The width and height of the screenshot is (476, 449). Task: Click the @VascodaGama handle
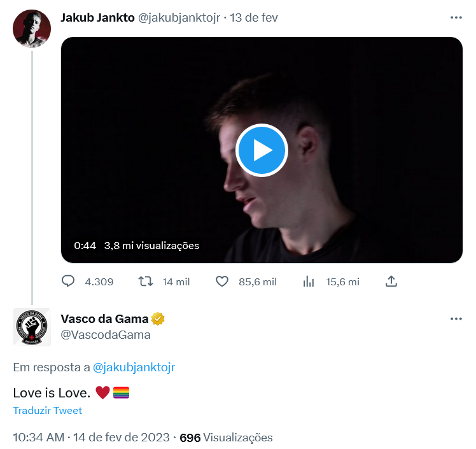(x=105, y=334)
